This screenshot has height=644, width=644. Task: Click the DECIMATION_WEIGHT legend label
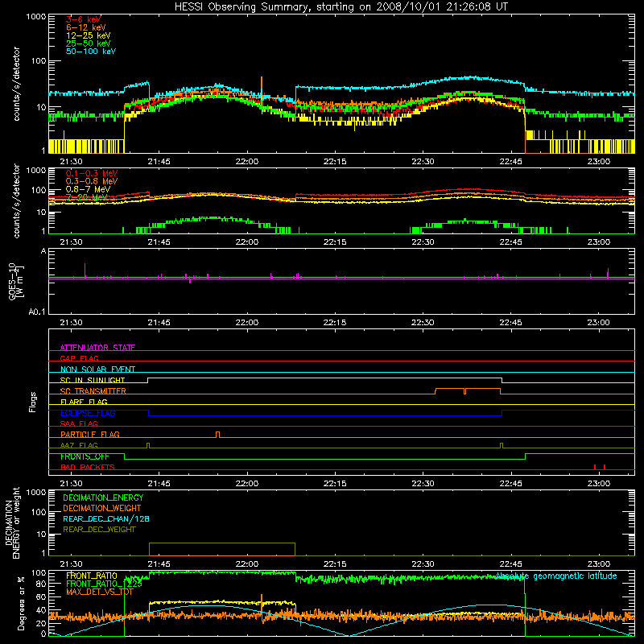point(102,508)
